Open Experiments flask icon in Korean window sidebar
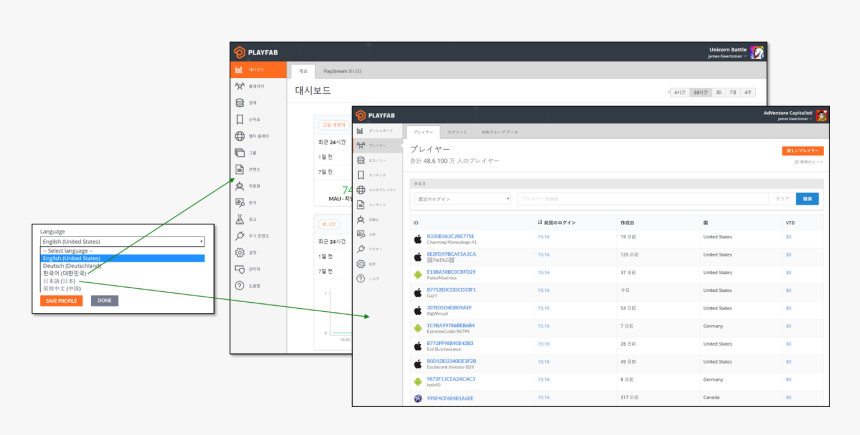 coord(240,219)
